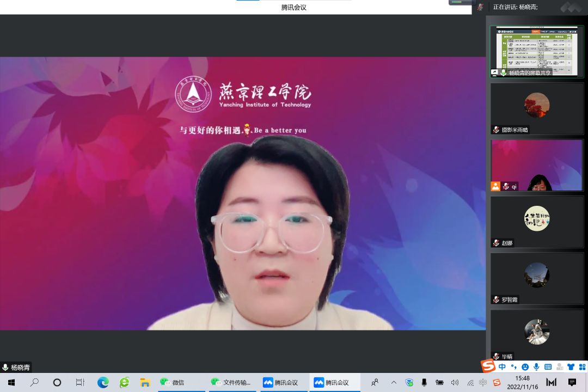Click Sogou voice input microphone
Image resolution: width=588 pixels, height=392 pixels.
(536, 367)
